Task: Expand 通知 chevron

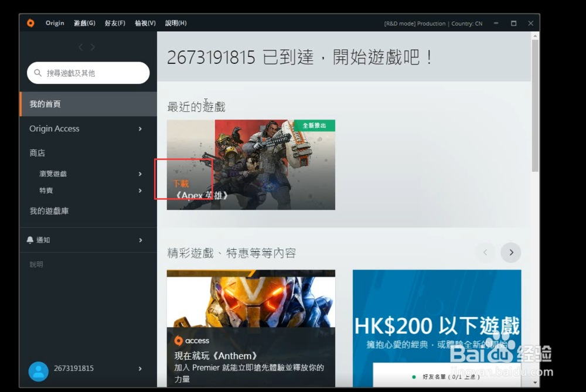Action: pyautogui.click(x=141, y=240)
